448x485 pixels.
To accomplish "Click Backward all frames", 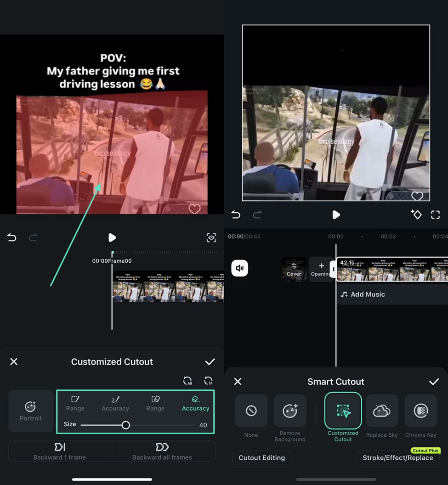I will (x=162, y=451).
